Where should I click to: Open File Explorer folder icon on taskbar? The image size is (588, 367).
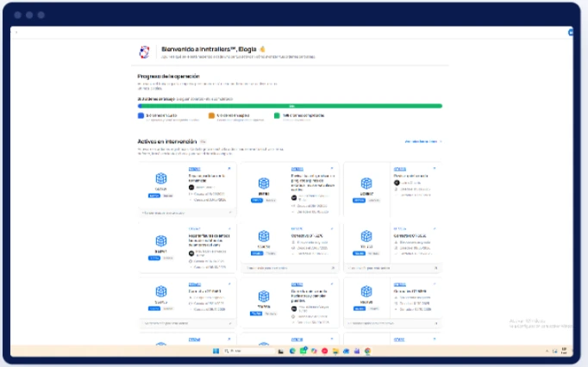(x=335, y=351)
